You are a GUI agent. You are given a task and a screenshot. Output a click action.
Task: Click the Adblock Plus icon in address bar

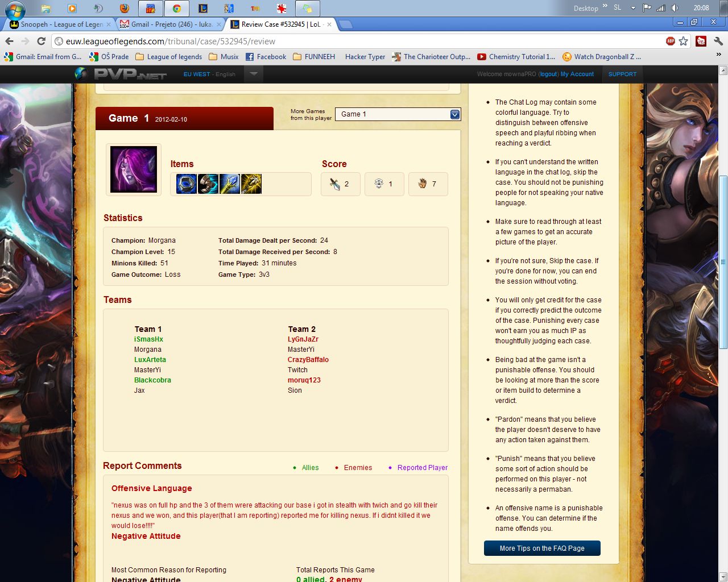[671, 41]
